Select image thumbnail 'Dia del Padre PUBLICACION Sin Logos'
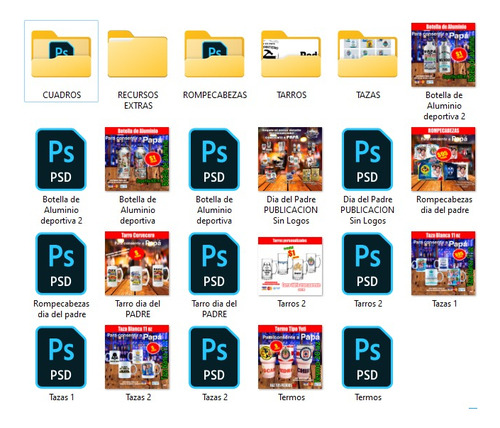500x428 pixels. tap(290, 159)
